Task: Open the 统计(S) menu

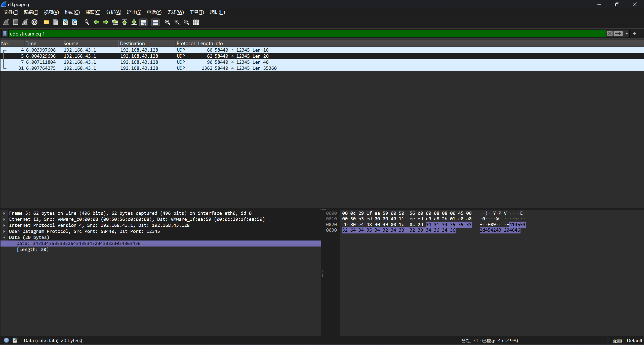Action: (x=134, y=12)
